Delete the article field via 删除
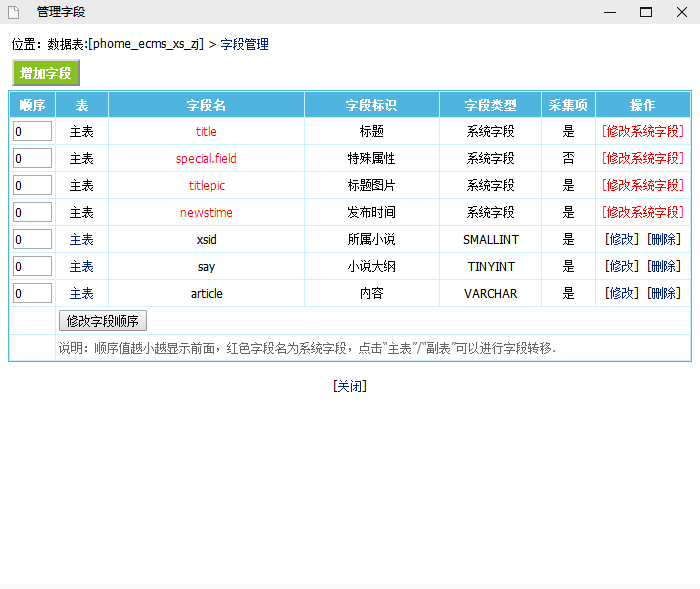The image size is (700, 589). pyautogui.click(x=664, y=293)
